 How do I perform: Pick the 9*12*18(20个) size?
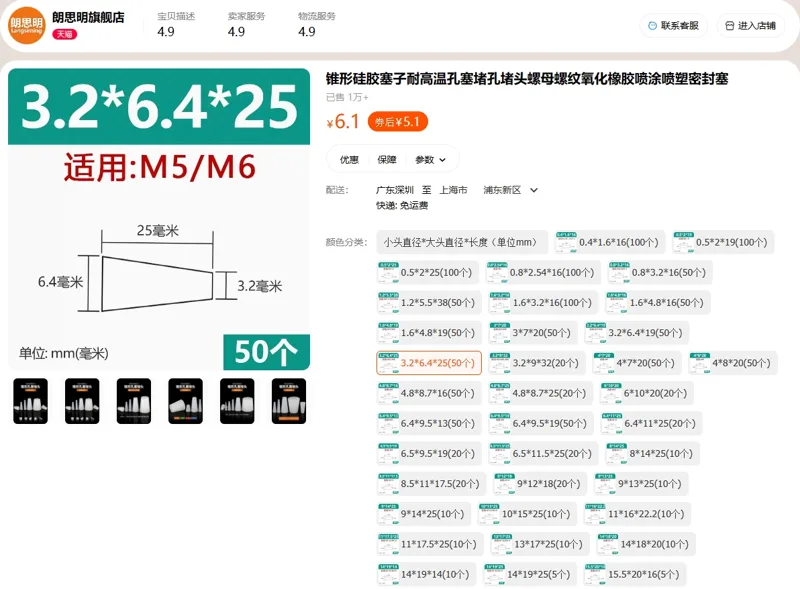[x=540, y=483]
